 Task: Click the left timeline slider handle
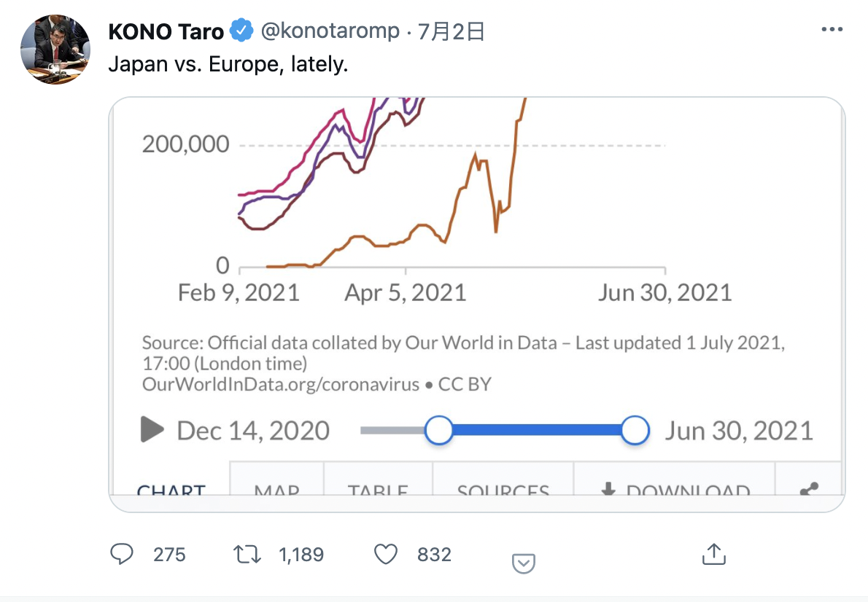click(x=439, y=431)
